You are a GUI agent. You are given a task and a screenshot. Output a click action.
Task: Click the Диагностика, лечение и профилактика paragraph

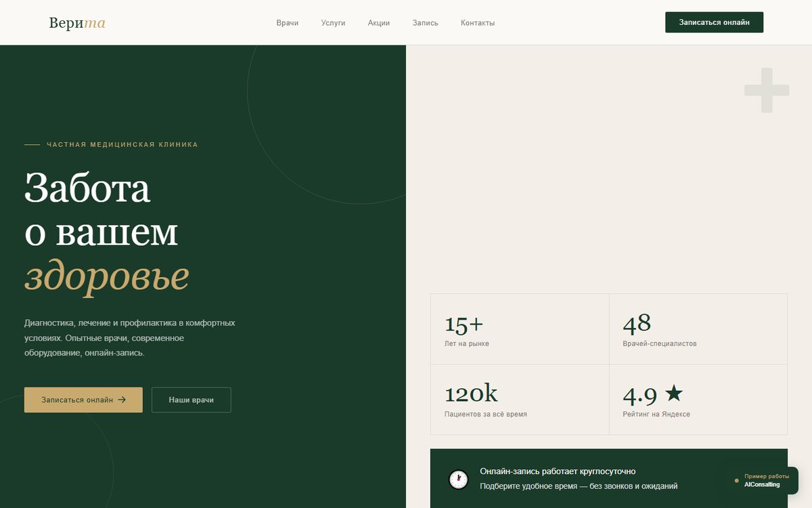(130, 337)
